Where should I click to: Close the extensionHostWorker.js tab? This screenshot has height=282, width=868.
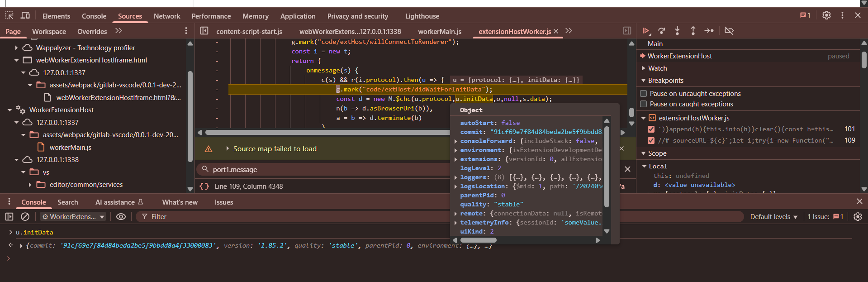pyautogui.click(x=556, y=31)
